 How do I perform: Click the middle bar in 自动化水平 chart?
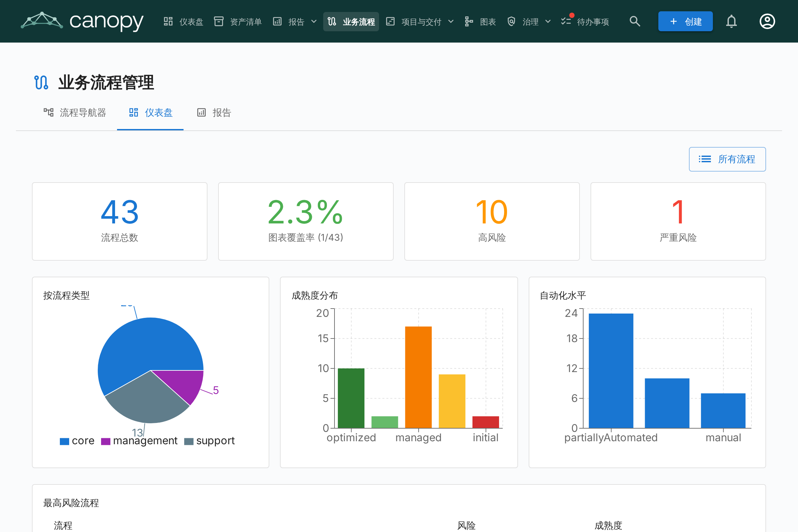[x=667, y=403]
